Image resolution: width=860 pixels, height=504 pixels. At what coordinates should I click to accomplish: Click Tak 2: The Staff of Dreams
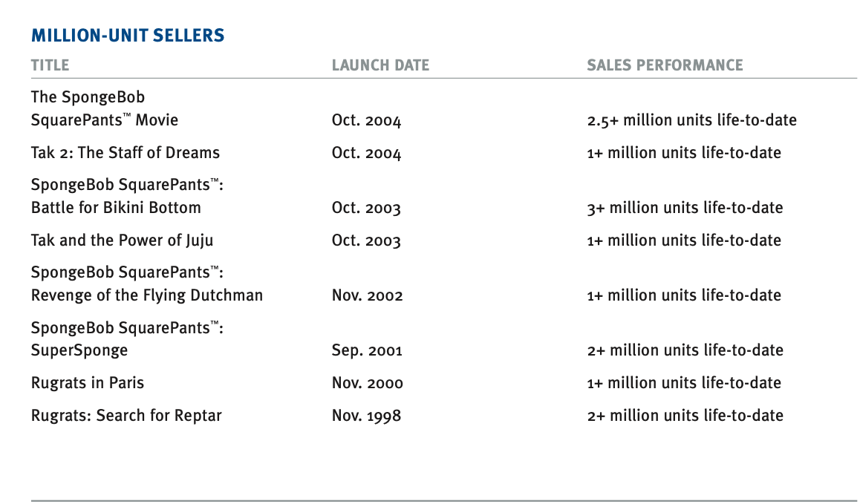pos(126,152)
